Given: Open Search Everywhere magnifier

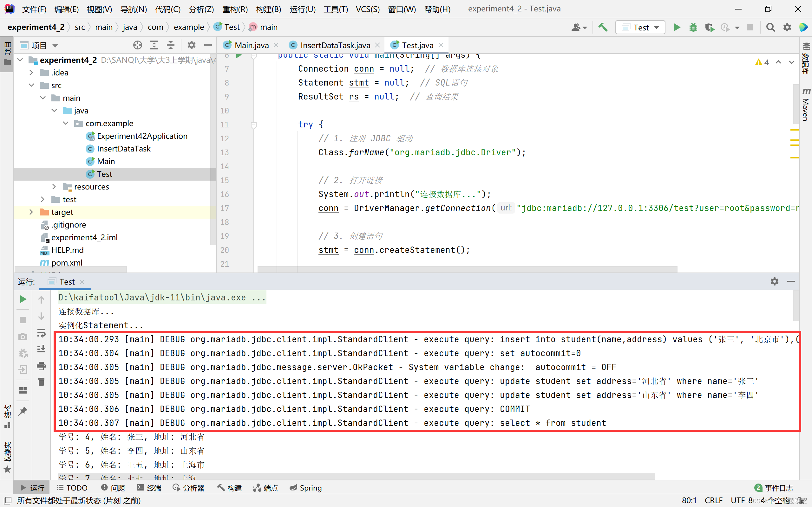Looking at the screenshot, I should (x=770, y=27).
